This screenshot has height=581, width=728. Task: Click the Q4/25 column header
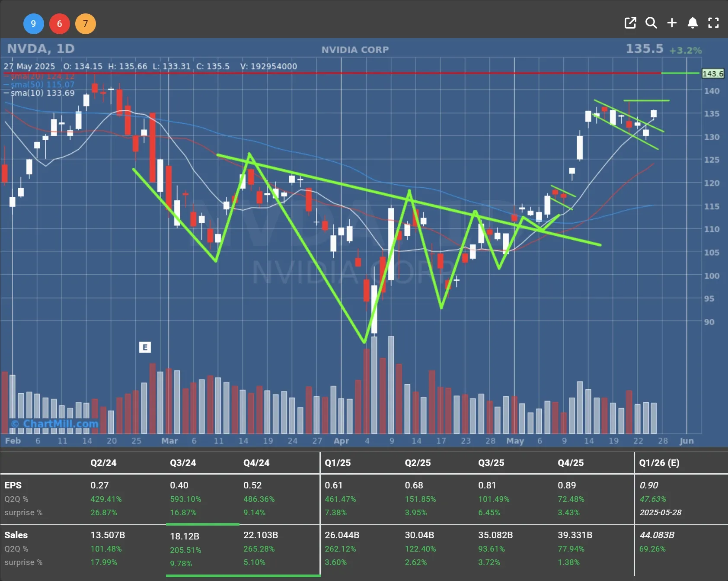(x=571, y=463)
